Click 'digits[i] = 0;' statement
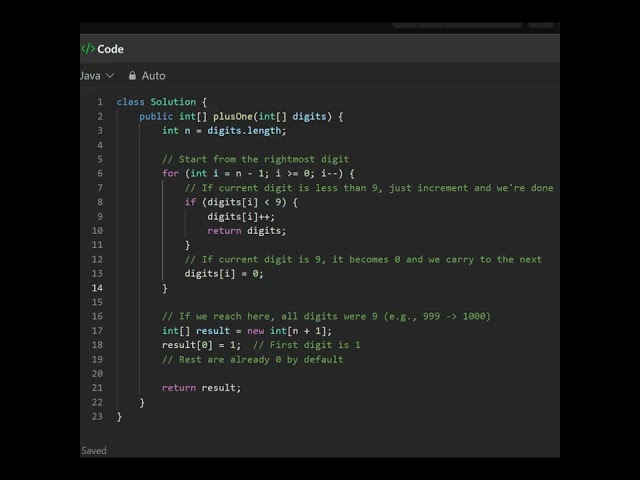This screenshot has height=480, width=640. (x=224, y=273)
